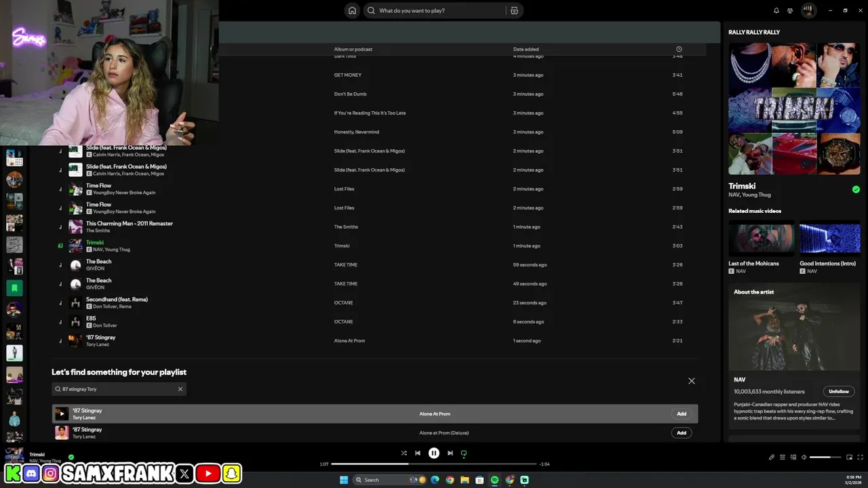This screenshot has width=868, height=488.
Task: Open Friend Activity icon at top
Action: coord(790,10)
